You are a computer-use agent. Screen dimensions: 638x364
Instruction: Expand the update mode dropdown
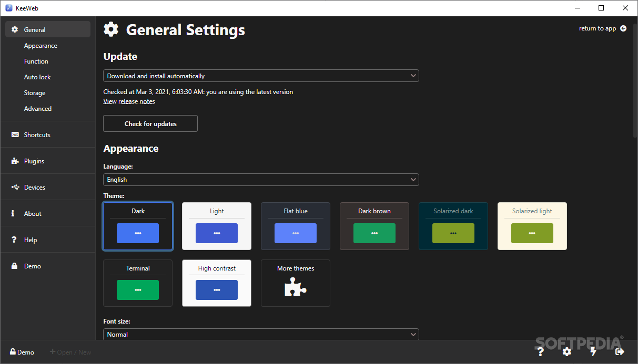(x=261, y=76)
